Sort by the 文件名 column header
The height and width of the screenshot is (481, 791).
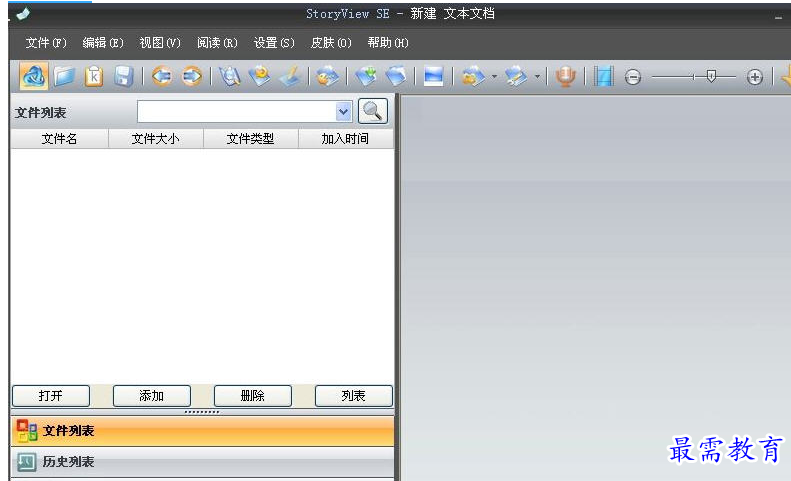tap(59, 139)
